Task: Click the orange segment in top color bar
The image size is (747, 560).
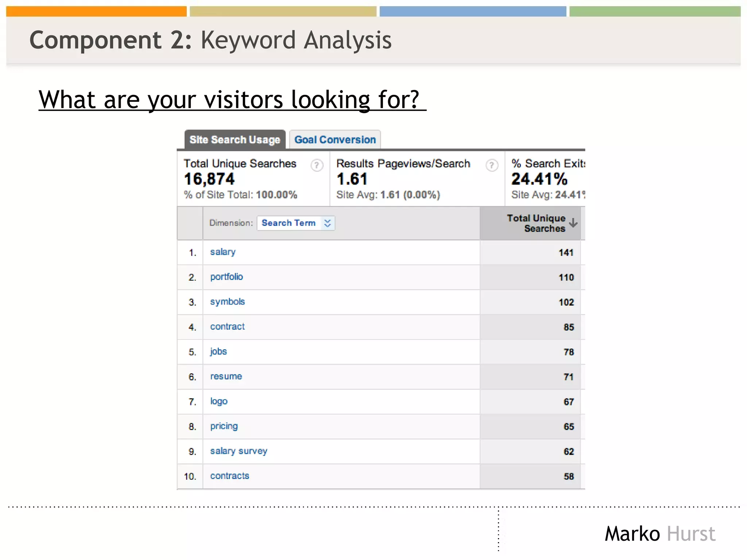Action: tap(96, 11)
